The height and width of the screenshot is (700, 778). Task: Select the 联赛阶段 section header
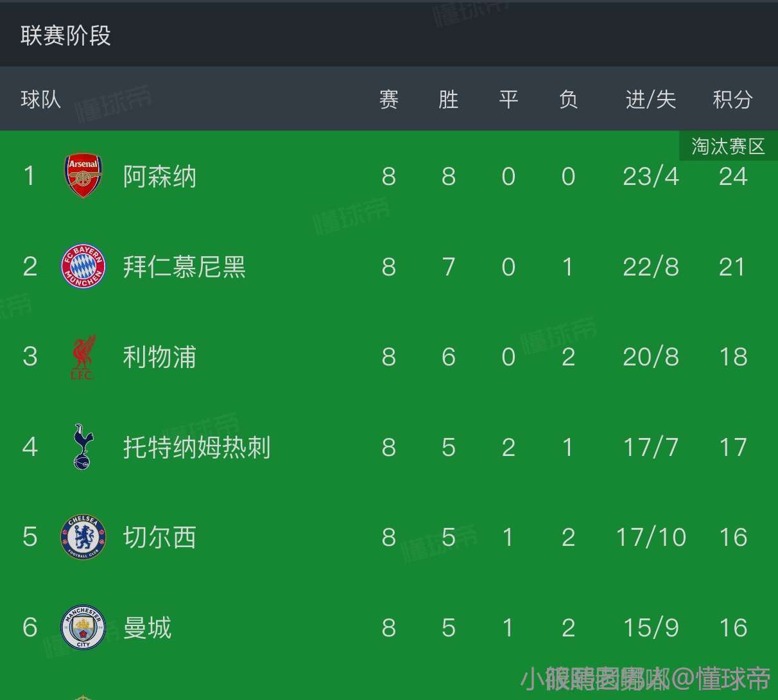click(65, 35)
